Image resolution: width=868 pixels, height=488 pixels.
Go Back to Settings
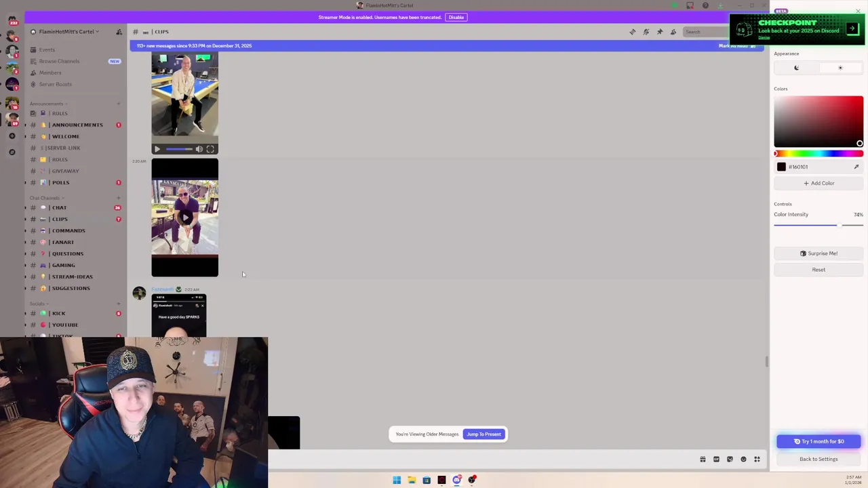point(818,459)
